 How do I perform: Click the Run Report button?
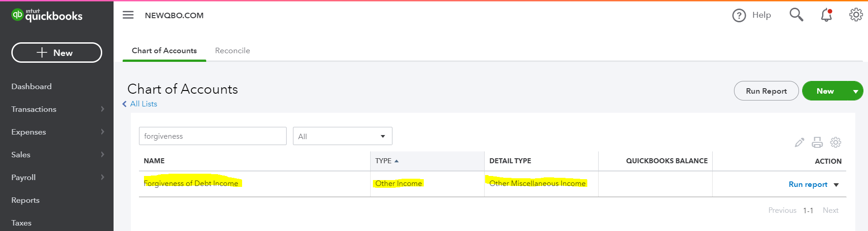pyautogui.click(x=766, y=91)
